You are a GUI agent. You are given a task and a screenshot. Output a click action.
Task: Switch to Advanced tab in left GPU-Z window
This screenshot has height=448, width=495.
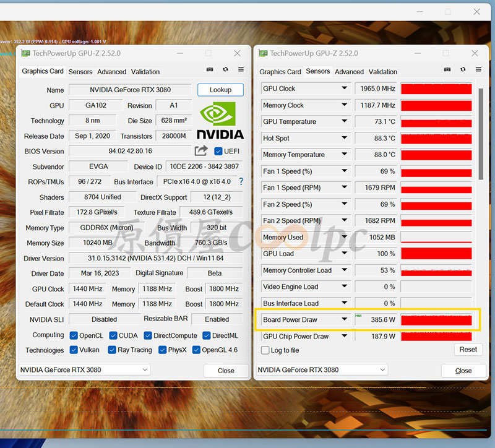pyautogui.click(x=111, y=72)
